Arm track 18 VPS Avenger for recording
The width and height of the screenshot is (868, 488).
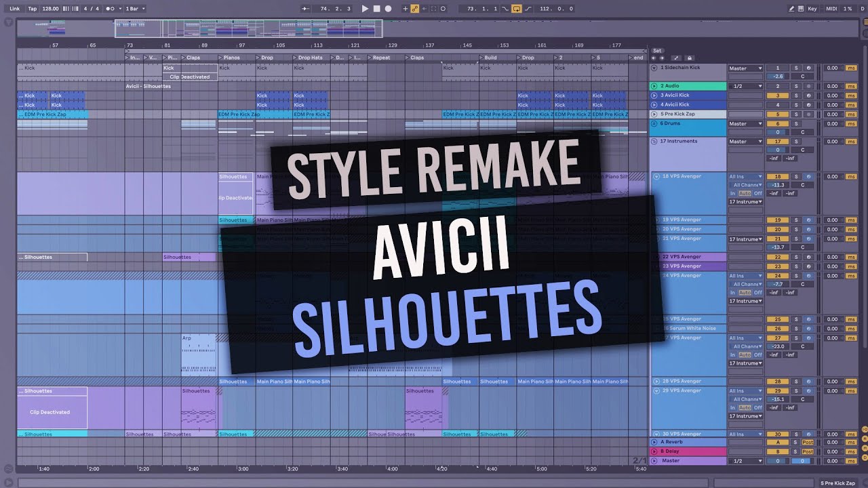point(808,177)
